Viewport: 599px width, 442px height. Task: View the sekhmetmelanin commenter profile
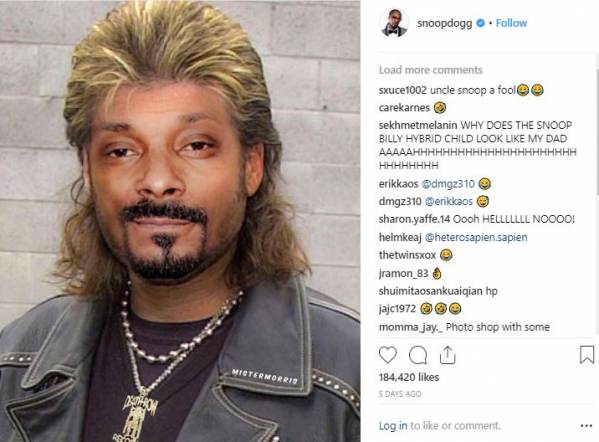[418, 125]
